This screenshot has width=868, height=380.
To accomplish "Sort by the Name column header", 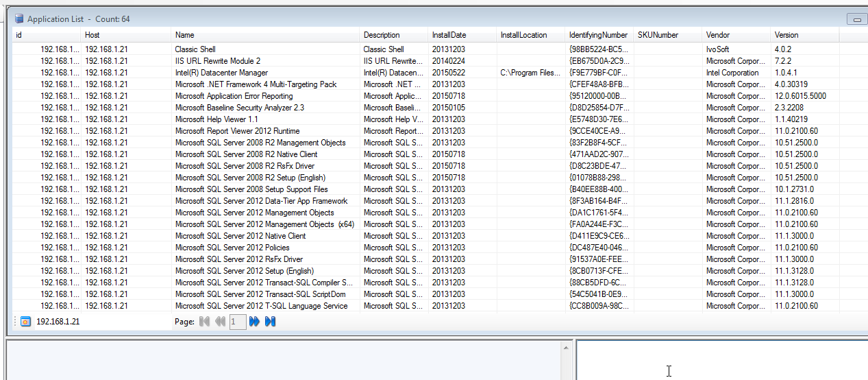I will (185, 35).
